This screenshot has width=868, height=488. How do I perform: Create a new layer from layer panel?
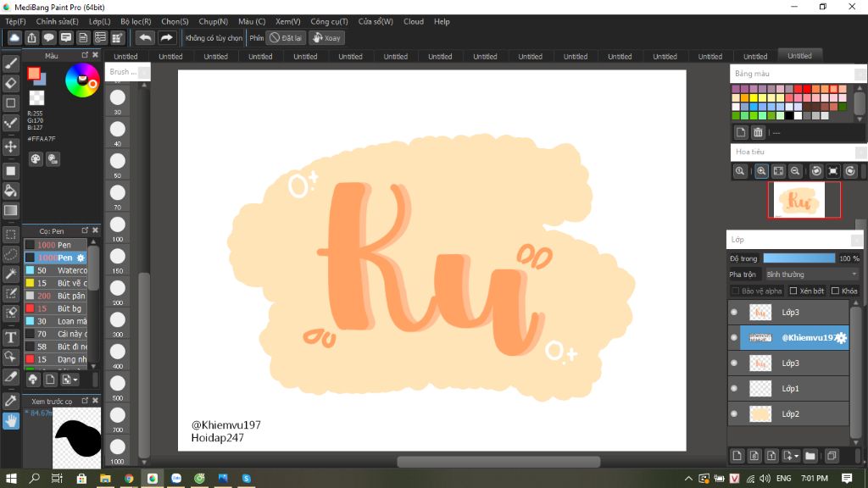pyautogui.click(x=737, y=456)
